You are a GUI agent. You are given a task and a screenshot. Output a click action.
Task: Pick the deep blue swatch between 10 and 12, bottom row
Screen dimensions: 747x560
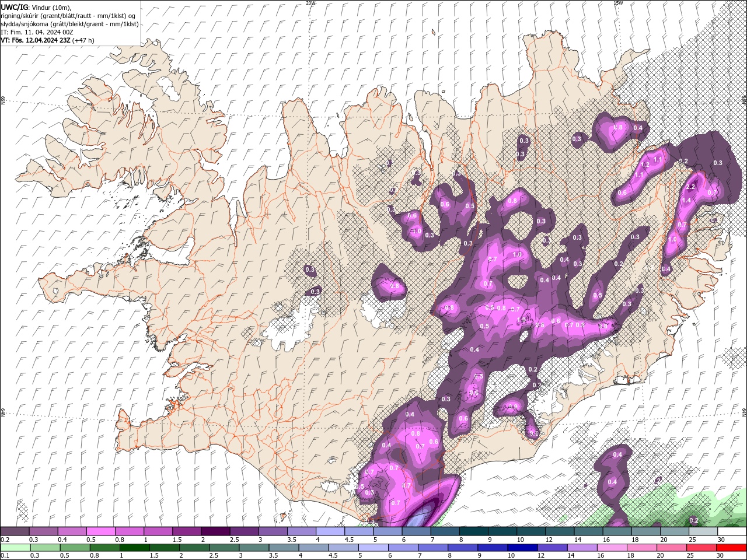(x=523, y=548)
